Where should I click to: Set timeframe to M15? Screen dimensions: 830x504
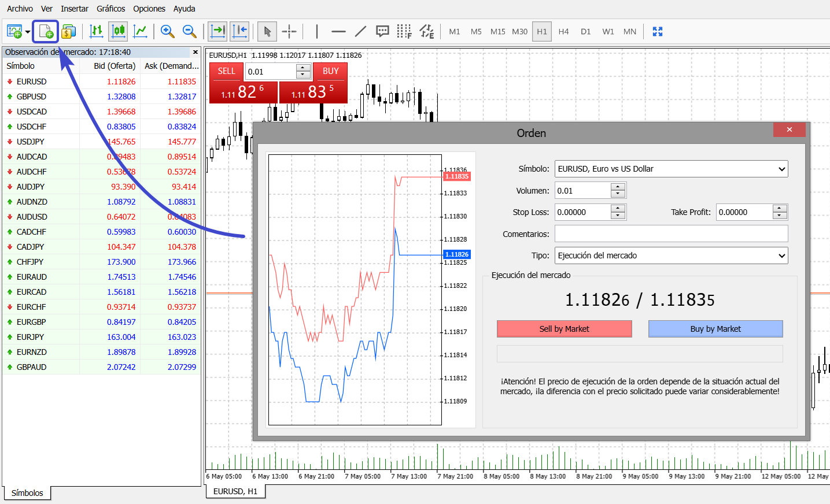498,31
